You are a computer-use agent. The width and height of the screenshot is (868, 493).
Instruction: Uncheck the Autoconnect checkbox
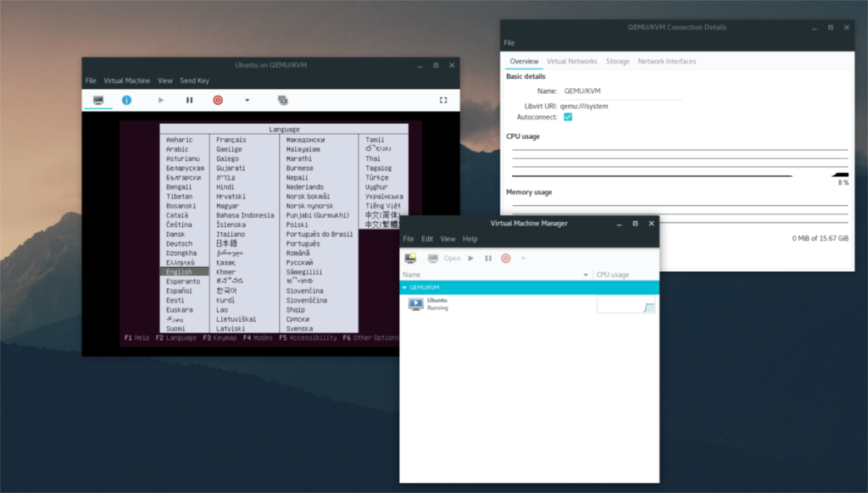click(566, 117)
